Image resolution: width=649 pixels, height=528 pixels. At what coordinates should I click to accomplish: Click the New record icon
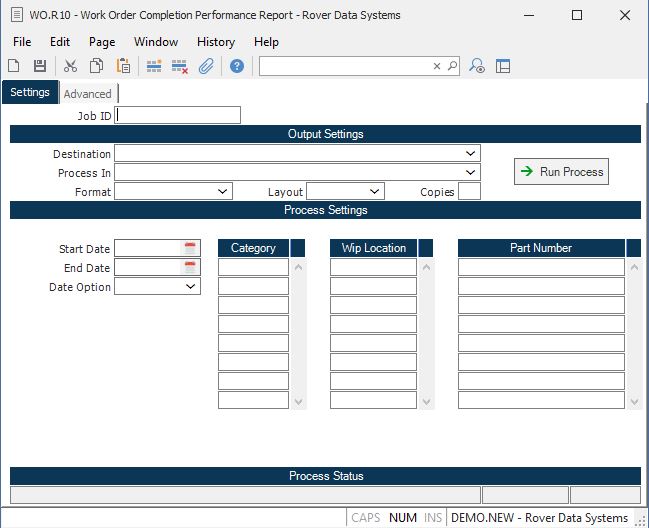(x=14, y=66)
